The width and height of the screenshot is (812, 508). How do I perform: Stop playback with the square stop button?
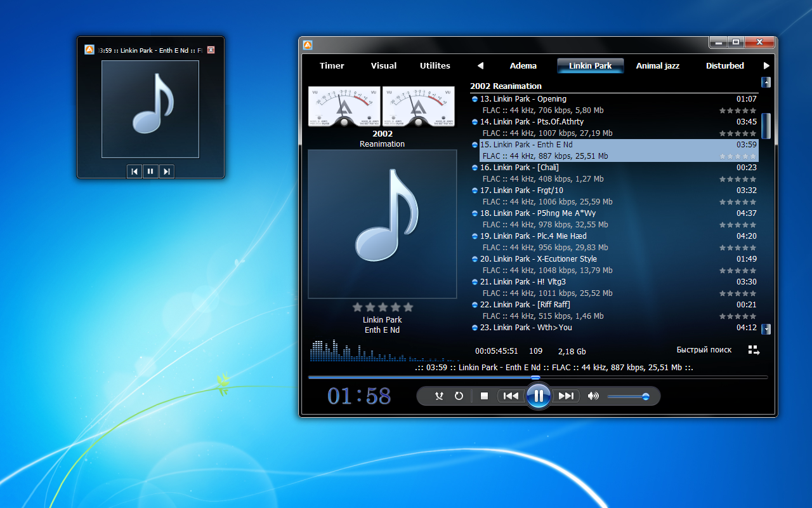[x=484, y=396]
